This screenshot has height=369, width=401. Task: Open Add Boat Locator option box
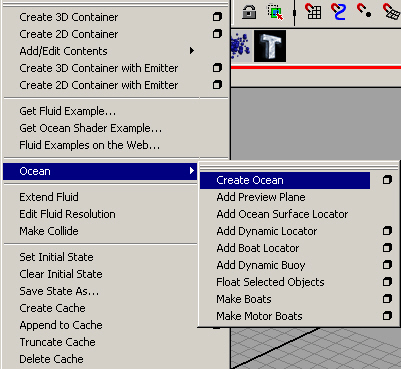(387, 248)
